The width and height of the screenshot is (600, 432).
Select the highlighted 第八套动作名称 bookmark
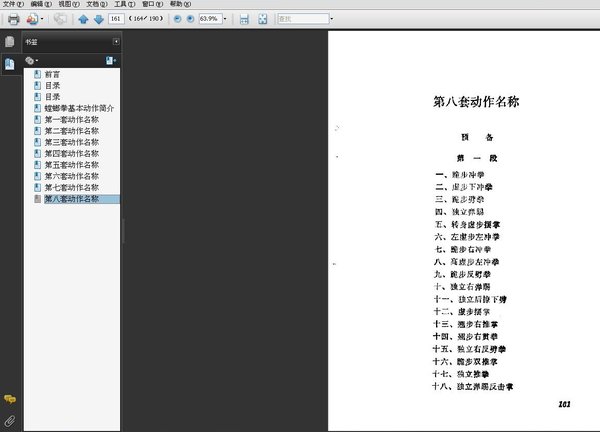coord(82,199)
